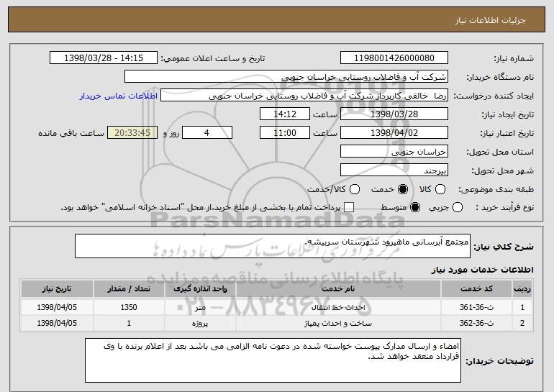Image resolution: width=554 pixels, height=392 pixels.
Task: Click the delivery city field 'بیرجند'
Action: [x=394, y=170]
